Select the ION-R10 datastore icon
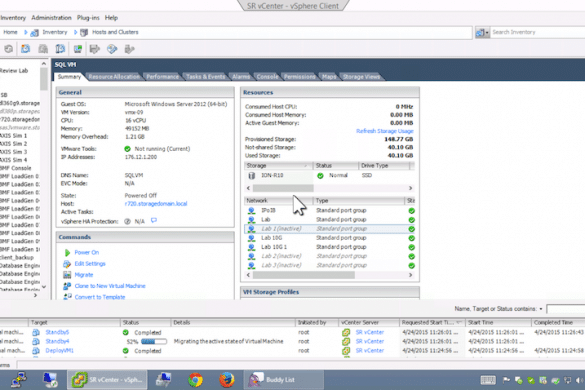The height and width of the screenshot is (390, 585). tap(251, 175)
